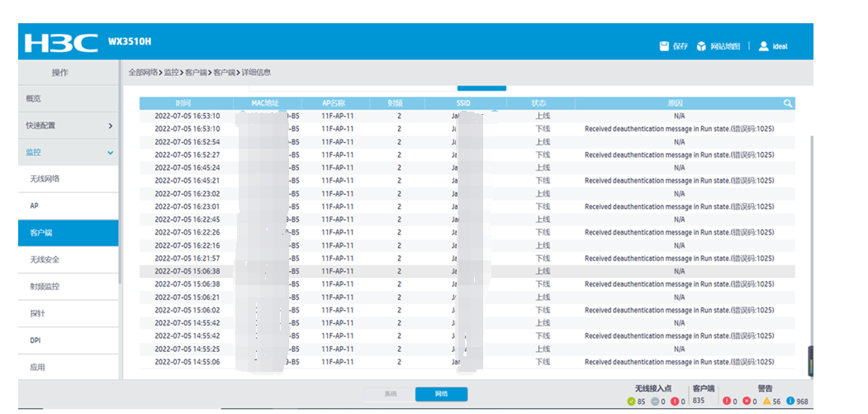Click the time cell 2022-07-05 15:06:02
The width and height of the screenshot is (868, 414).
point(187,310)
